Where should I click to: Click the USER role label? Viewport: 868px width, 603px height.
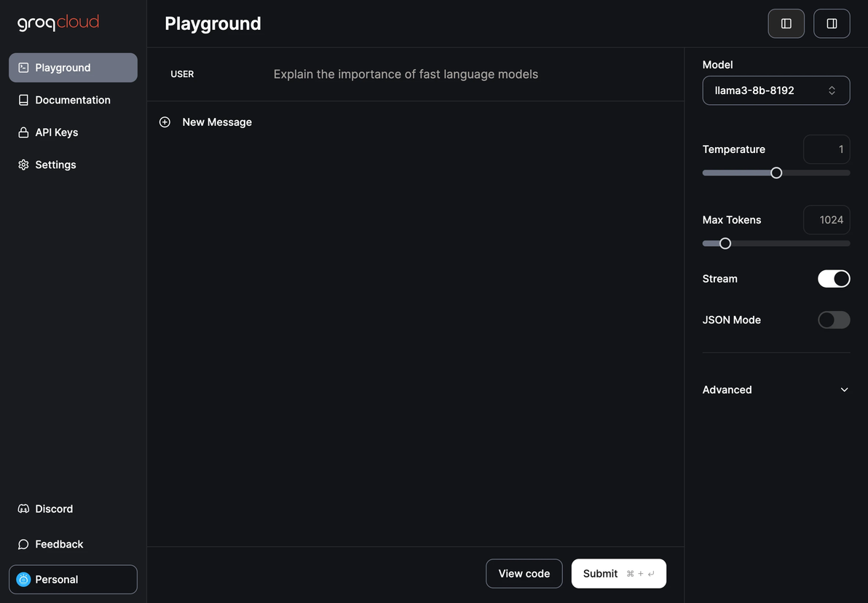coord(182,74)
